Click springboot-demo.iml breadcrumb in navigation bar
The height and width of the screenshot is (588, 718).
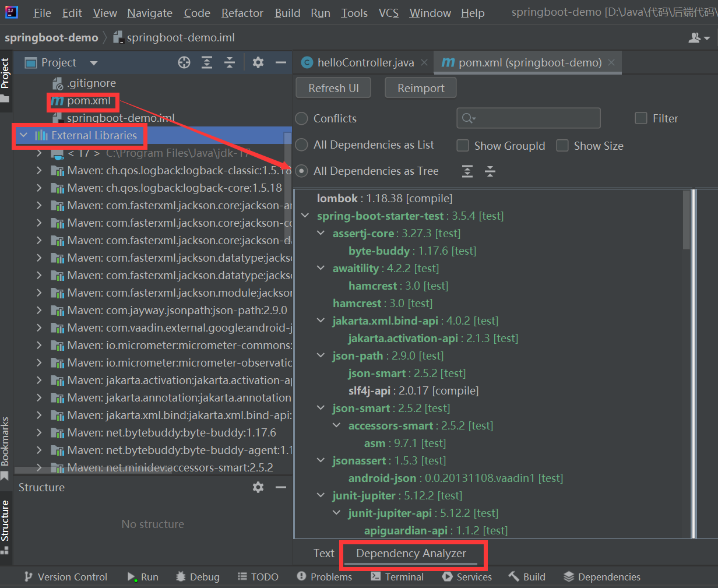174,38
